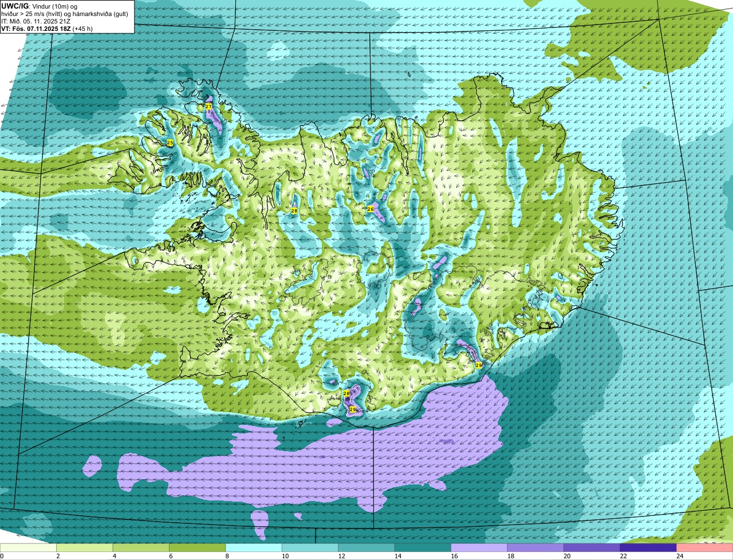Screen dimensions: 733x560
Task: Click the pink above-24 m/s legend swatch
Action: [x=705, y=547]
